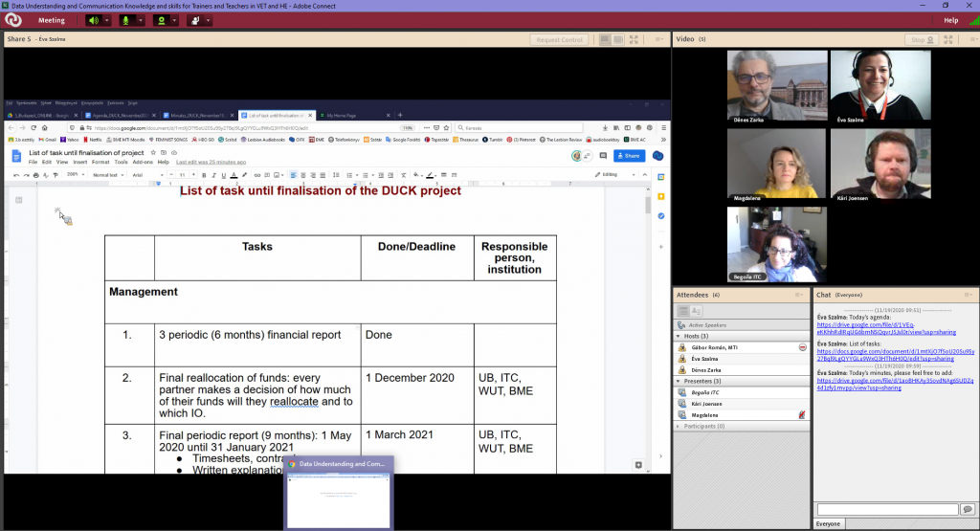Image resolution: width=980 pixels, height=531 pixels.
Task: Stop the webcam in the Video pod
Action: tap(922, 39)
